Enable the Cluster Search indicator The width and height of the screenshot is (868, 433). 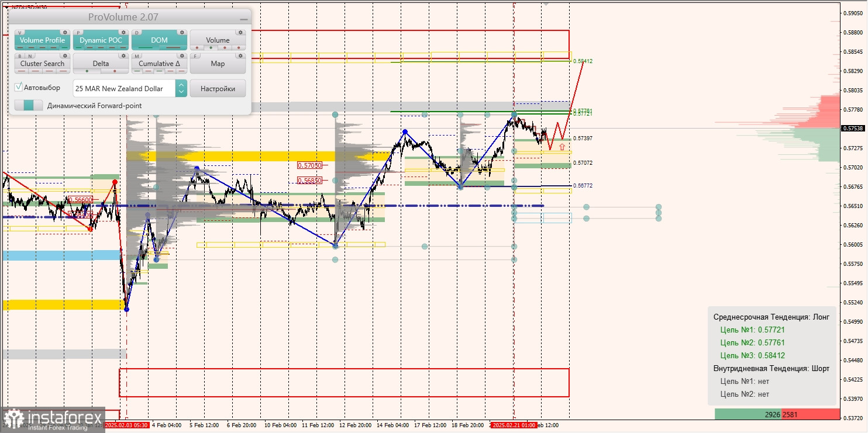point(42,64)
